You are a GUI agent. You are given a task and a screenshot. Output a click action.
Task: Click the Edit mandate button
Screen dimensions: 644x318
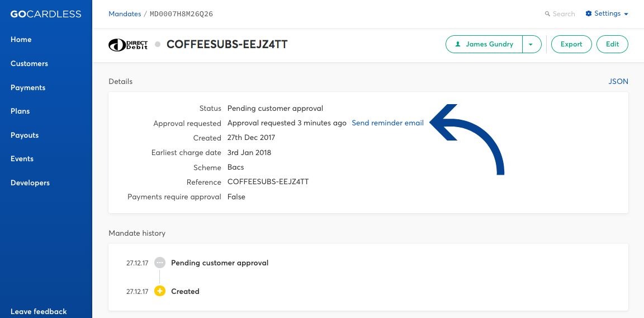click(x=612, y=44)
